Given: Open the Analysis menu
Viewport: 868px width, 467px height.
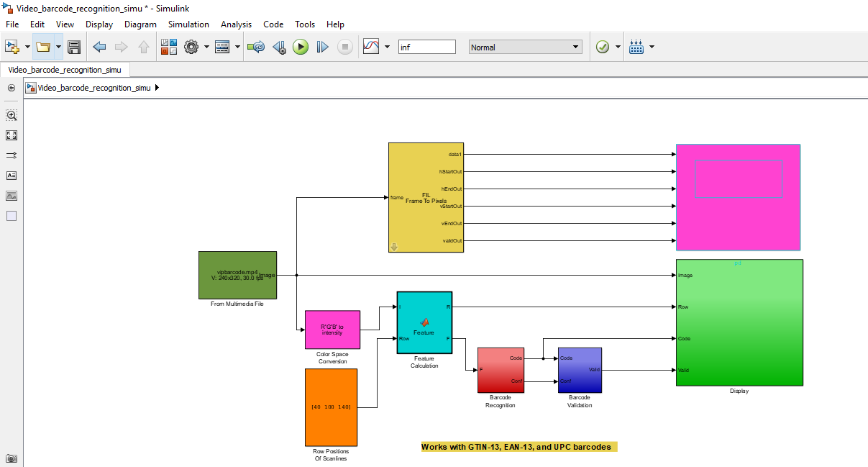Looking at the screenshot, I should coord(236,24).
